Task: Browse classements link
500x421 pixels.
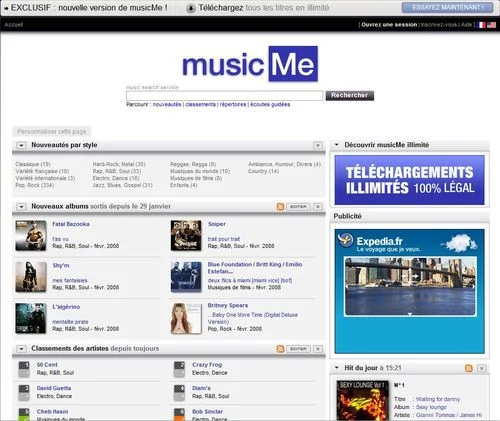Action: click(x=201, y=104)
